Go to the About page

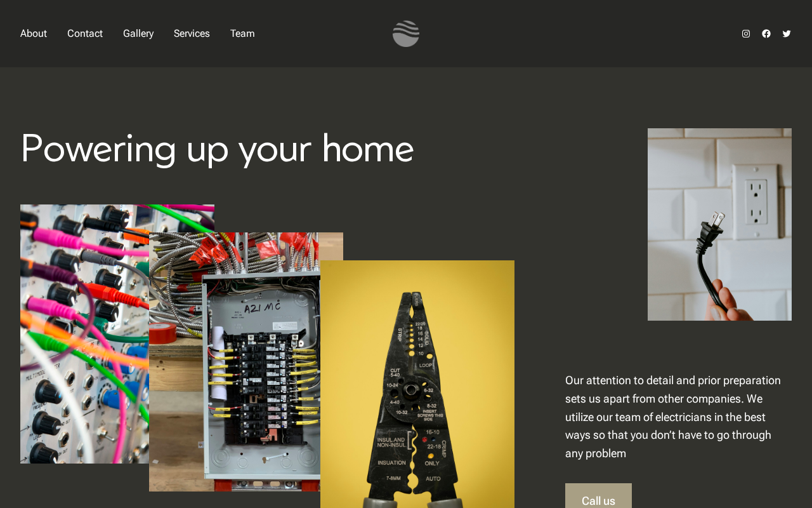point(34,34)
